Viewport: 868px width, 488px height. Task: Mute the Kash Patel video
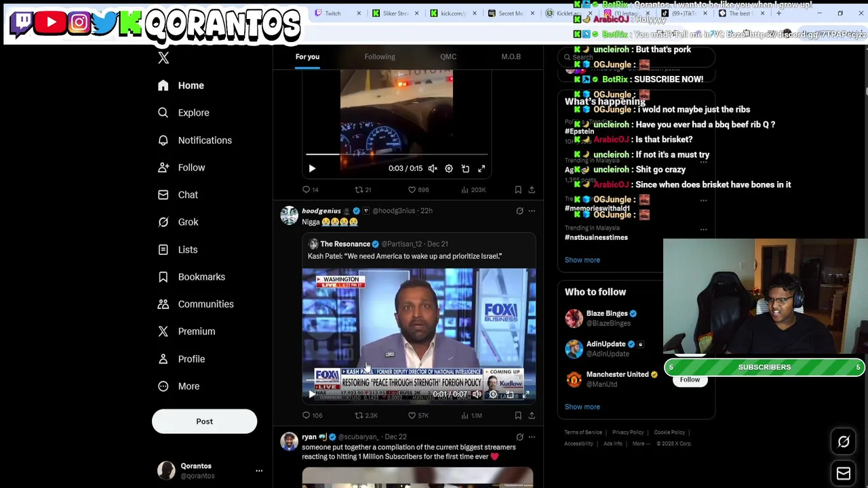477,394
